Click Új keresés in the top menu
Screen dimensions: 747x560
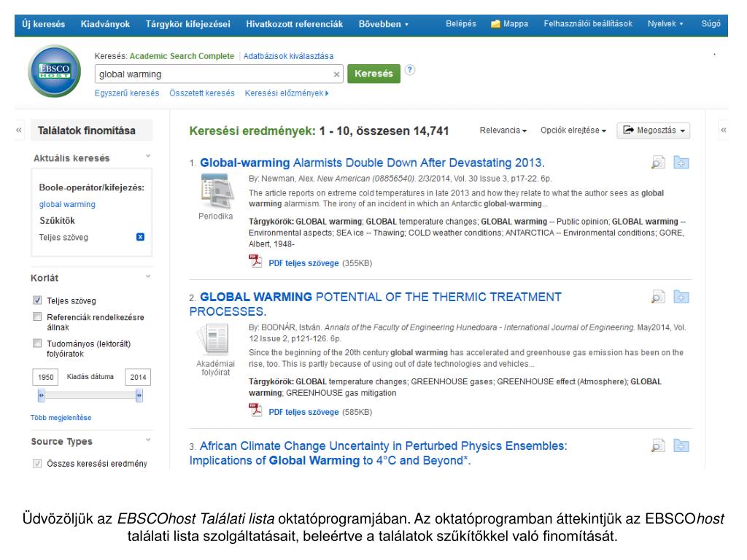[43, 24]
